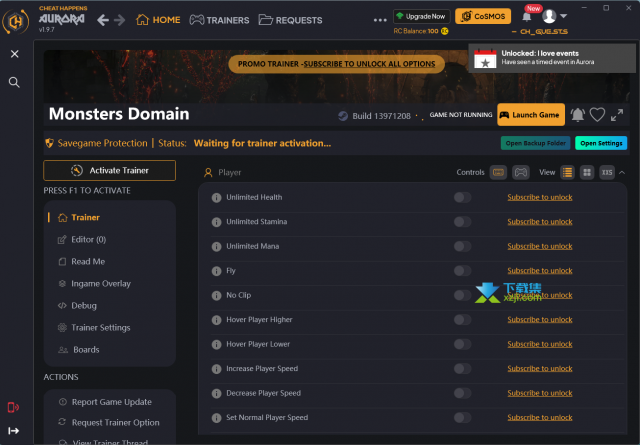The image size is (640, 445).
Task: Click Activate Trainer button
Action: click(109, 171)
